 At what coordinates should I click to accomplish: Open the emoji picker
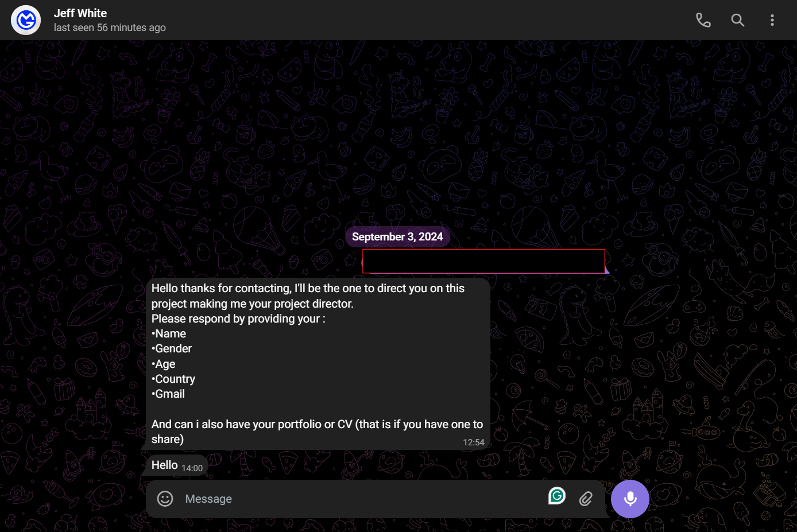(165, 499)
